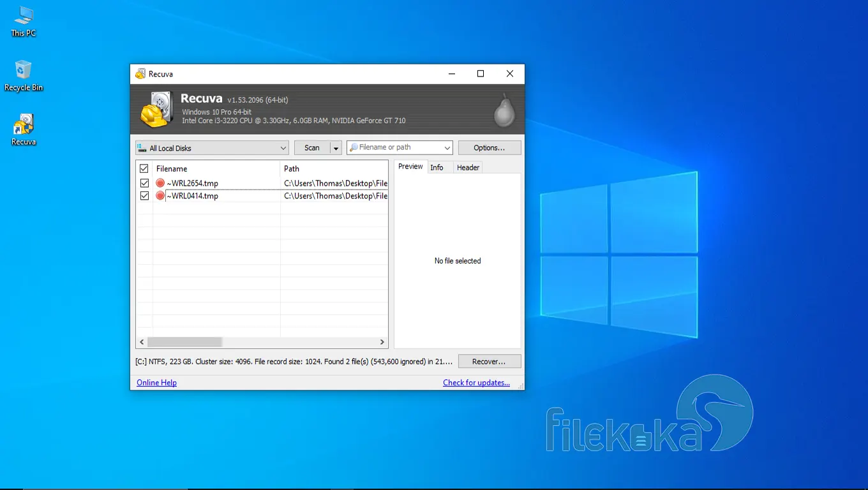Click the Scan button
The width and height of the screenshot is (868, 490).
click(x=311, y=148)
